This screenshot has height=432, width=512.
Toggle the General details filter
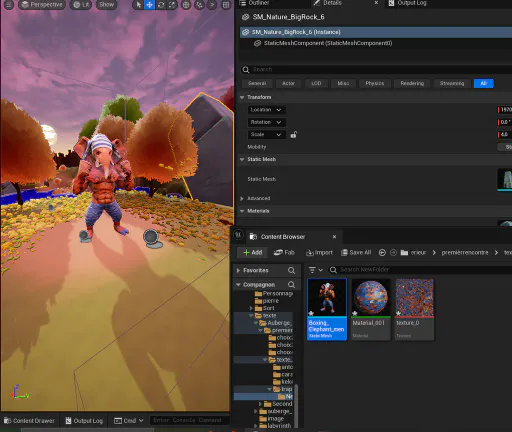coord(257,83)
